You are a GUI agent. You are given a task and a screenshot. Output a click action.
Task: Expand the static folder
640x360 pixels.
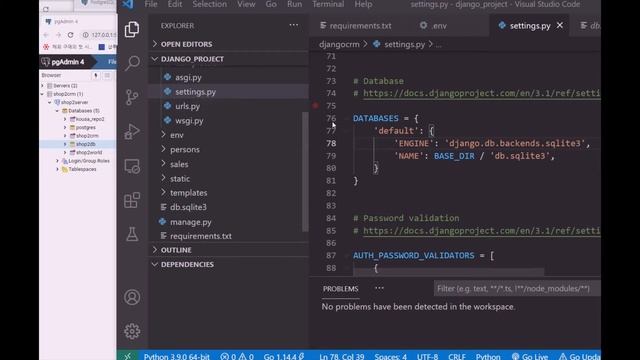click(x=180, y=179)
